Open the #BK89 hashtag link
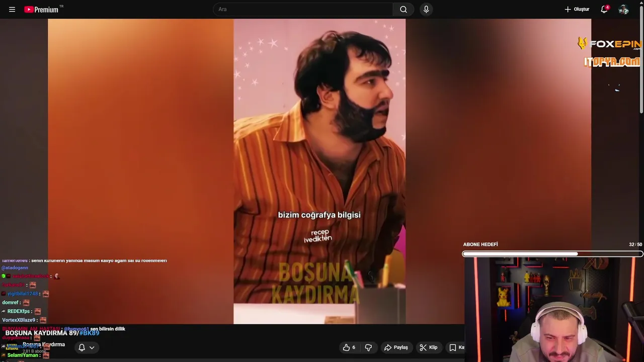Image resolution: width=644 pixels, height=362 pixels. coord(89,333)
